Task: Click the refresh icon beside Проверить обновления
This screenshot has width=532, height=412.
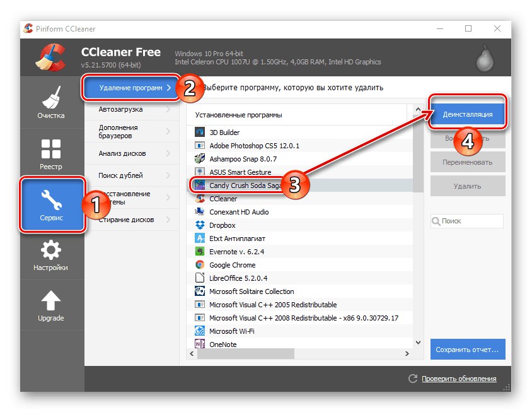Action: click(413, 379)
